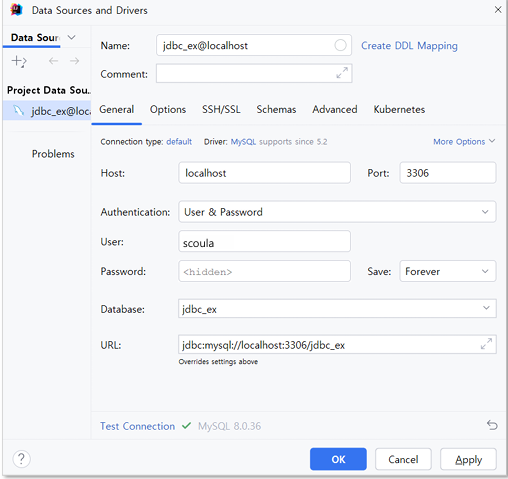
Task: Click the forward arrow in sidebar toolbar
Action: [75, 61]
